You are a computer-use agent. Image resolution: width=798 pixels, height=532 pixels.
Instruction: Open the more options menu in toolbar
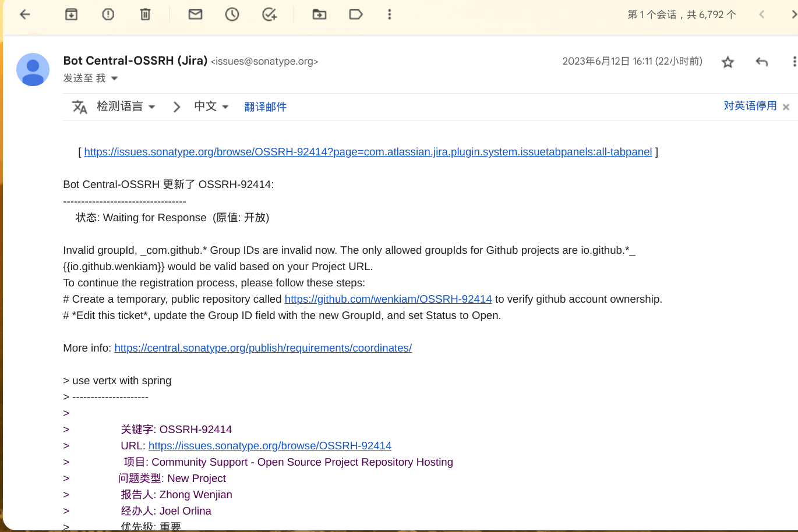(390, 15)
